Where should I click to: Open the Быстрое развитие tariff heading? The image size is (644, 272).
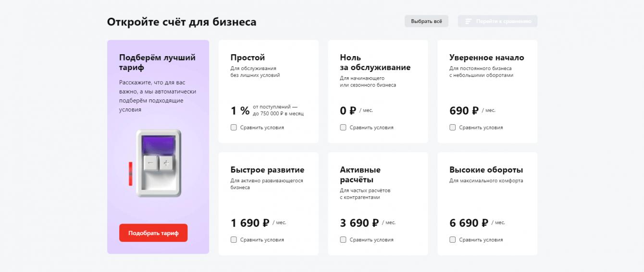tap(267, 170)
